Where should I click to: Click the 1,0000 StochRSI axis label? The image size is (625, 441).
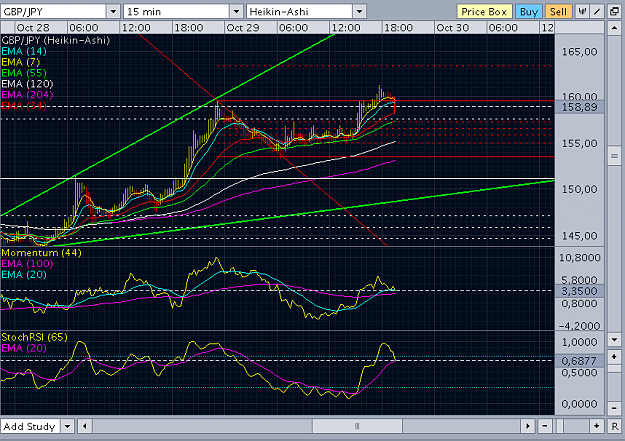click(x=580, y=342)
